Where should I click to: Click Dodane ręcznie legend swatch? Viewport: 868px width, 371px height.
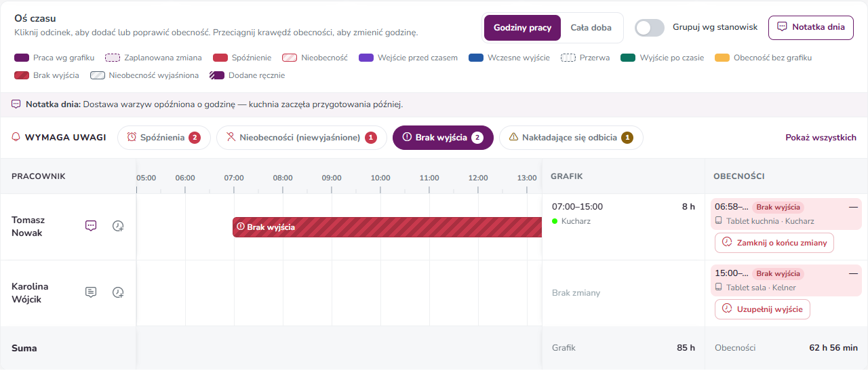(216, 76)
